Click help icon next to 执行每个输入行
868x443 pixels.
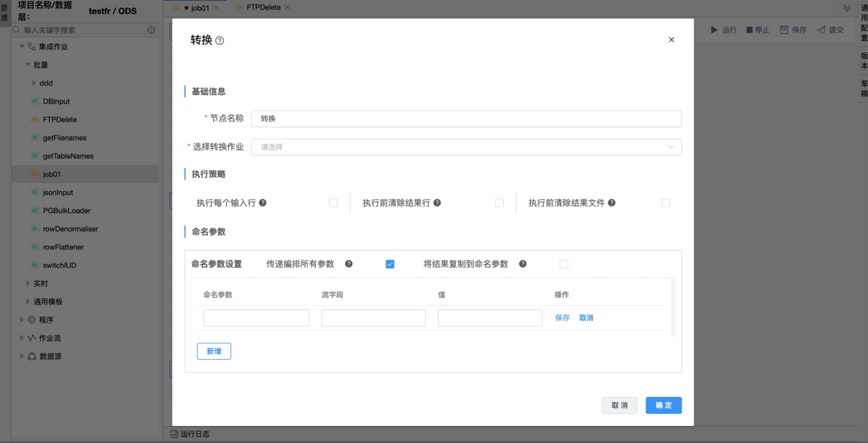point(263,203)
